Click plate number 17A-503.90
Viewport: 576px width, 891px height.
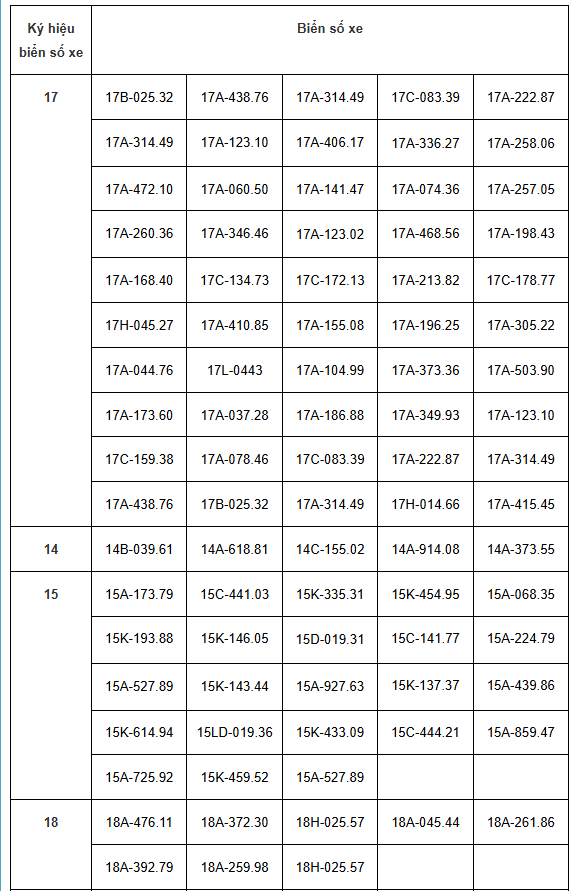521,370
